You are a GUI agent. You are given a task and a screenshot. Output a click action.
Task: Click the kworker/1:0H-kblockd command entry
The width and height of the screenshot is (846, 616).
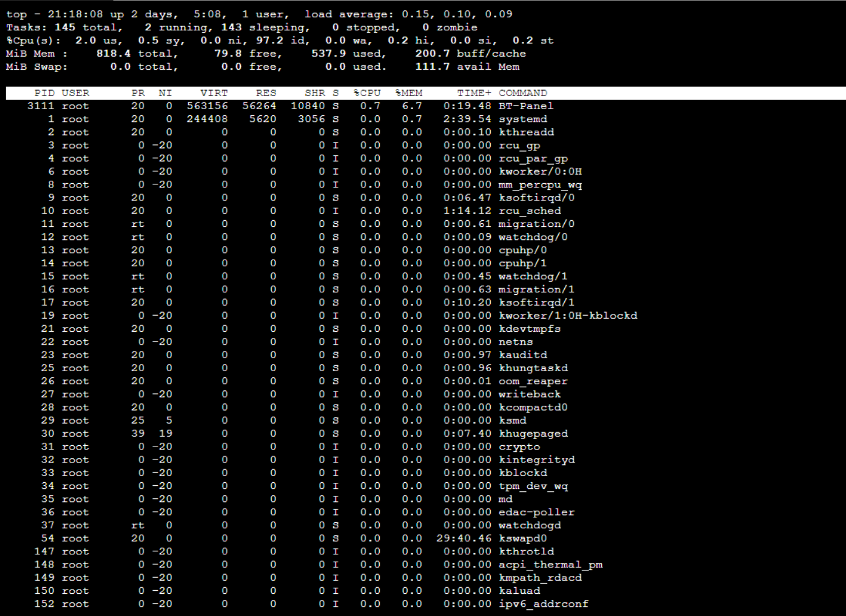point(568,316)
